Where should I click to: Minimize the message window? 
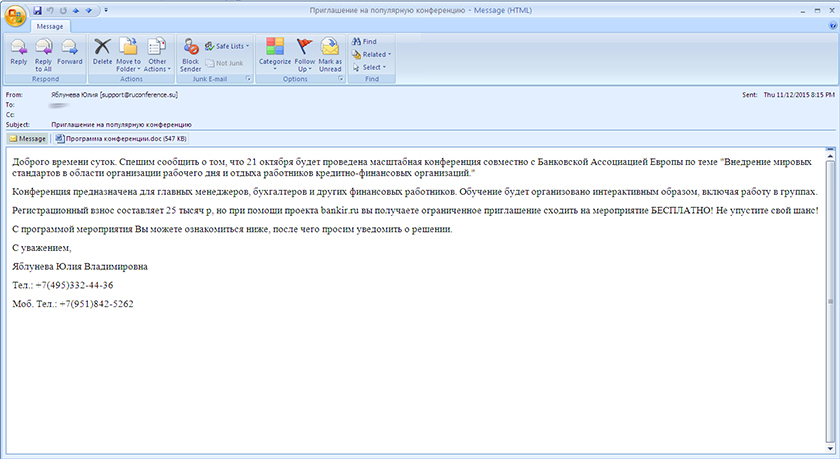(803, 10)
